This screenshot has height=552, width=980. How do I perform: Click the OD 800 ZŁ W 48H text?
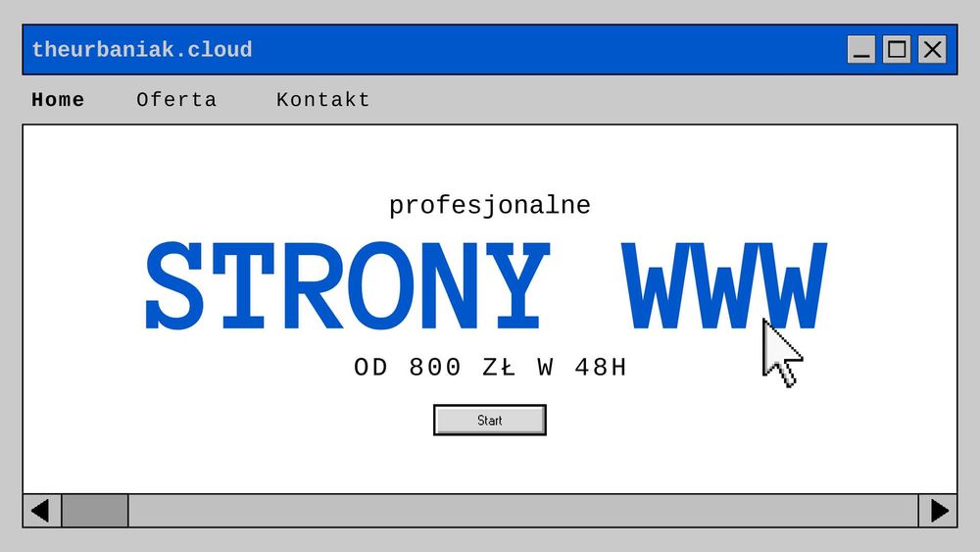pos(489,367)
